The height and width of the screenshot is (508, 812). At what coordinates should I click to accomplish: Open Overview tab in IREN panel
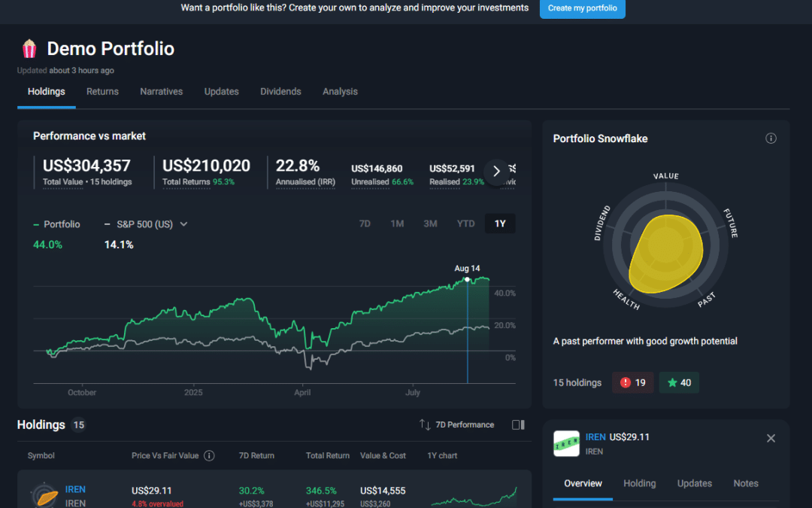583,484
